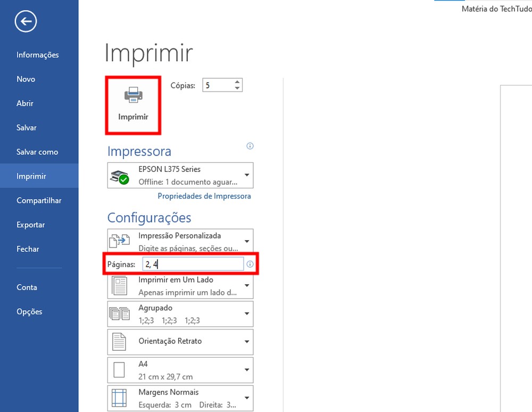This screenshot has width=532, height=412.
Task: Expand the Agrupado collation dropdown
Action: point(246,313)
